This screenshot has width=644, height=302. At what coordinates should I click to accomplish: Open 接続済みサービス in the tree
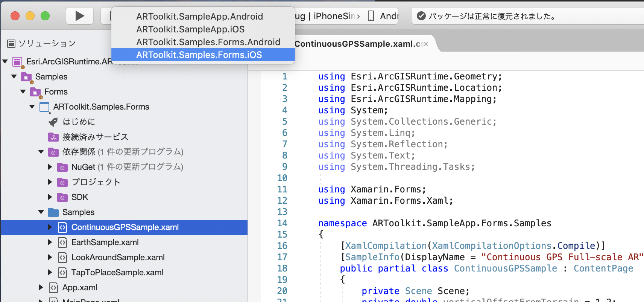[95, 137]
